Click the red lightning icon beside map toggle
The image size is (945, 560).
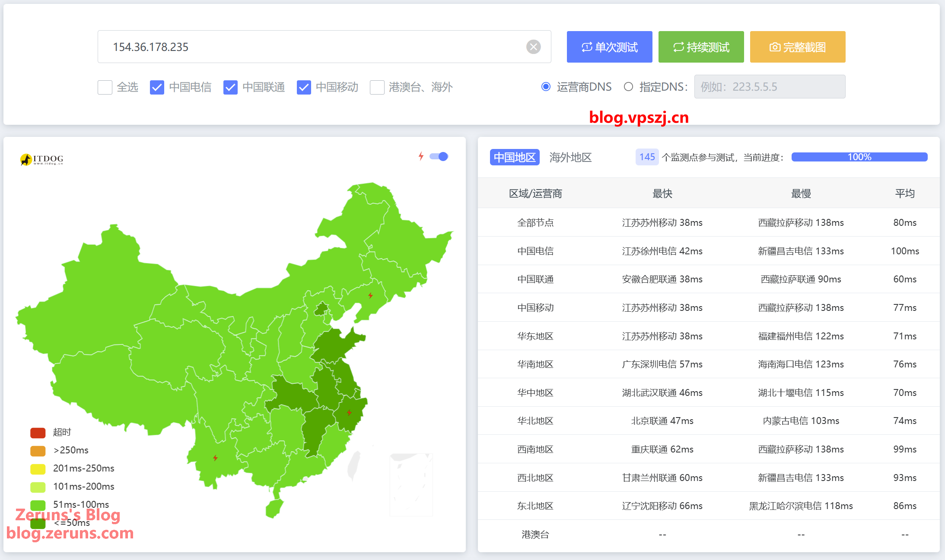click(421, 156)
